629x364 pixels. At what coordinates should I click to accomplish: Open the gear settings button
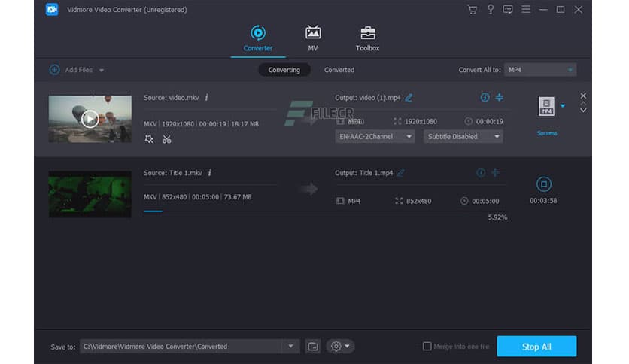click(340, 347)
